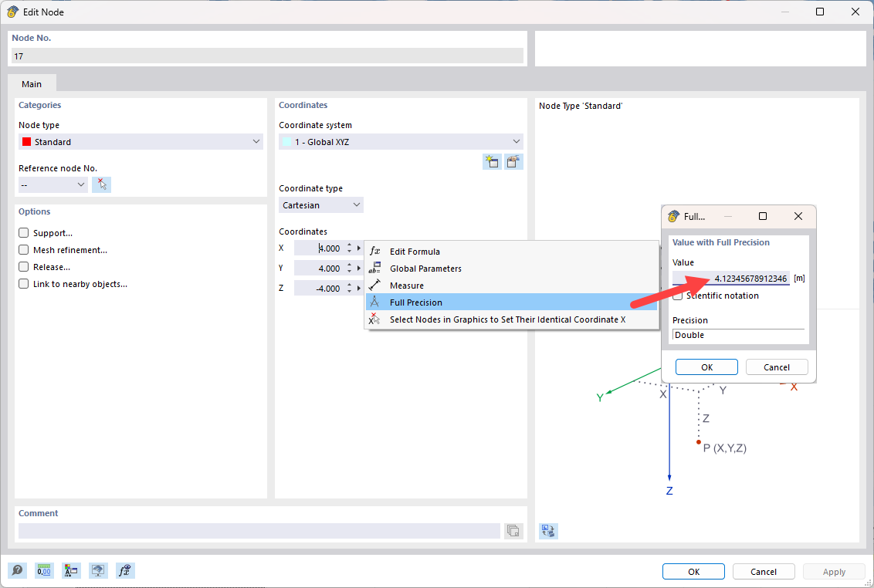The width and height of the screenshot is (874, 588).
Task: Enable the Support option checkbox
Action: click(x=24, y=233)
